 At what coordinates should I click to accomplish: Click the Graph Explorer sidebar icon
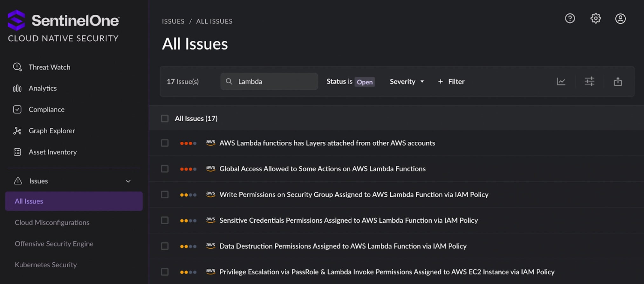[17, 131]
